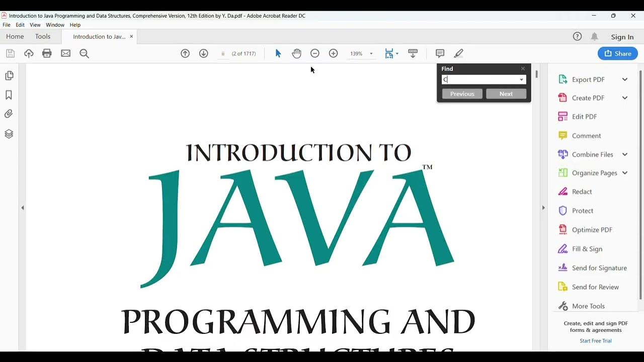Open the Edit menu

pyautogui.click(x=20, y=25)
